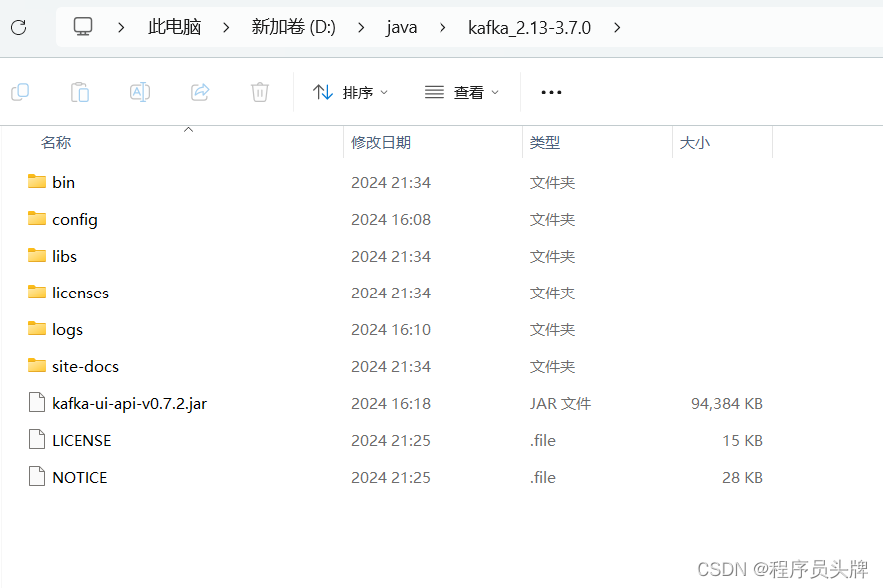This screenshot has width=883, height=588.
Task: Select the Rename icon
Action: 140,91
